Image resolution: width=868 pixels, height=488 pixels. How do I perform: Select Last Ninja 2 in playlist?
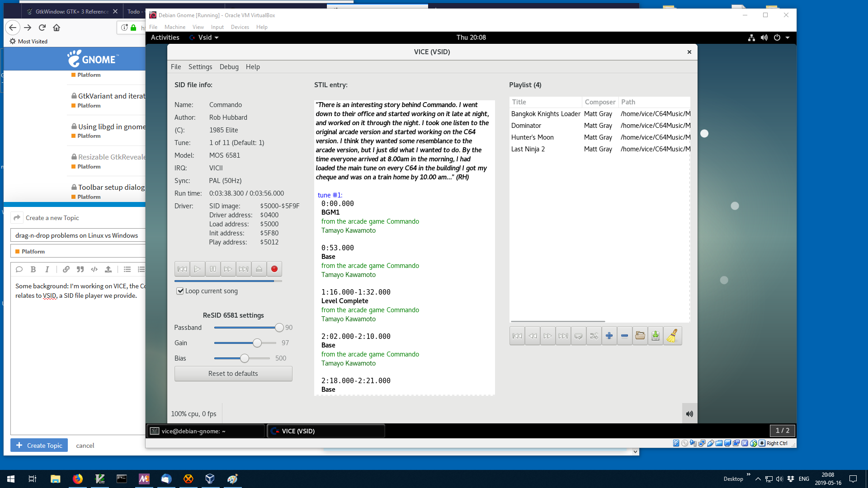pyautogui.click(x=600, y=149)
